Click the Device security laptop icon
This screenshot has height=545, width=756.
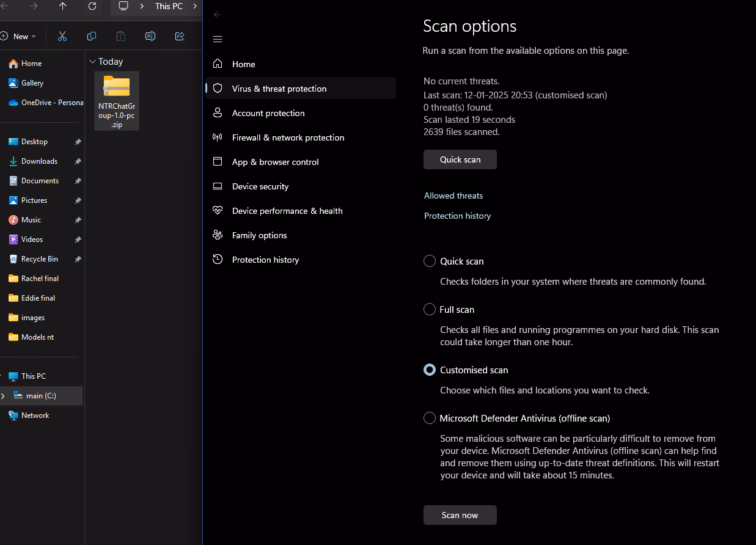[218, 186]
